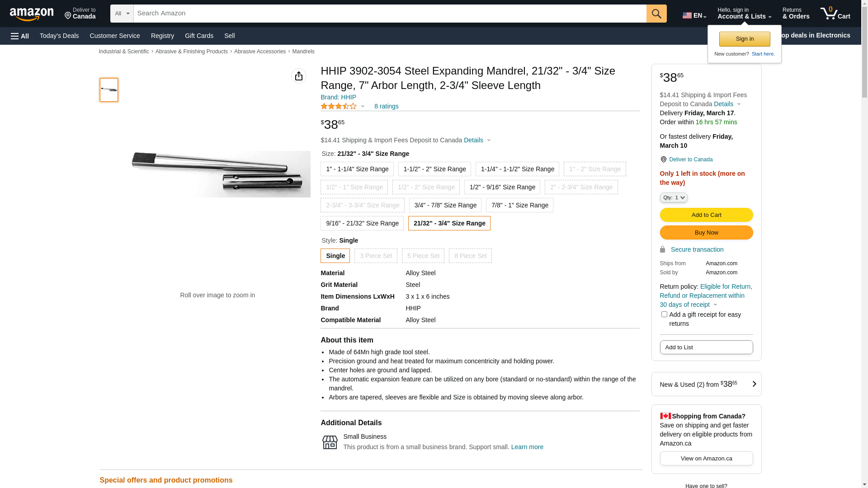Click the Deliver to Canada location icon
This screenshot has width=868, height=488.
click(x=68, y=16)
